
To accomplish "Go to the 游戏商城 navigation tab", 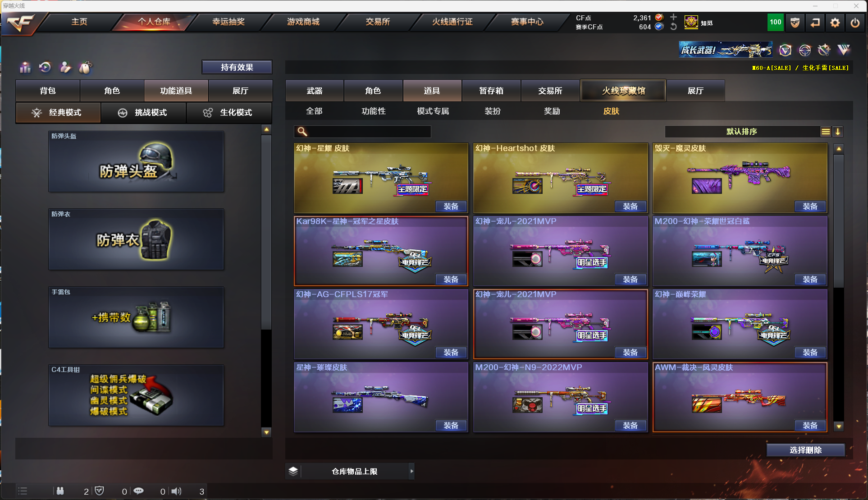I will pos(303,22).
